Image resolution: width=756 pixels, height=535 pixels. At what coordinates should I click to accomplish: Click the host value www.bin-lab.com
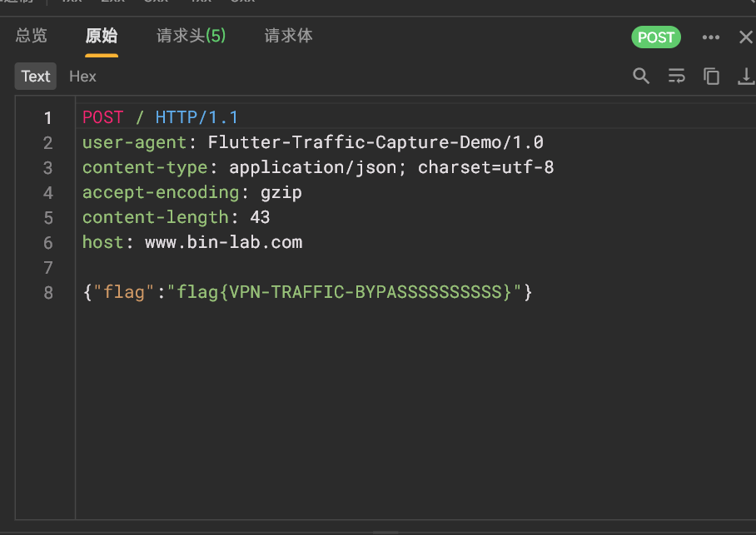(x=223, y=243)
